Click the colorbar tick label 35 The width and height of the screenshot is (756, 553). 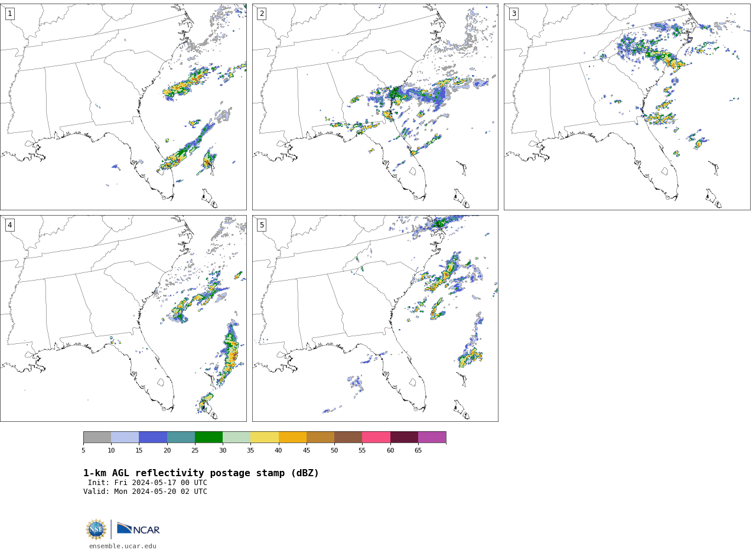coord(250,450)
